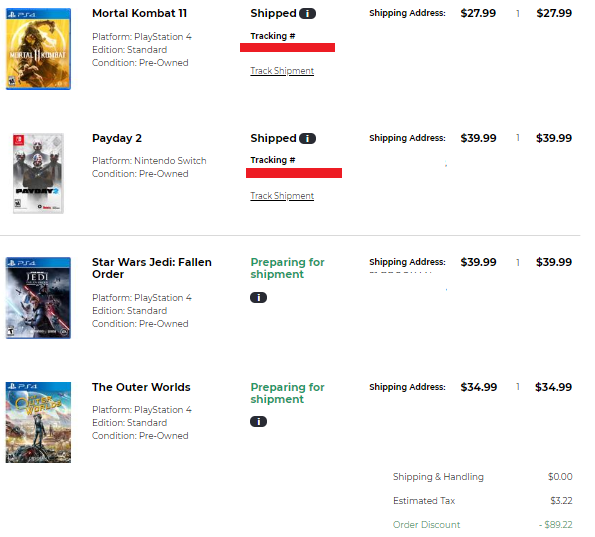
Task: Click The Outer Worlds title
Action: coord(141,387)
